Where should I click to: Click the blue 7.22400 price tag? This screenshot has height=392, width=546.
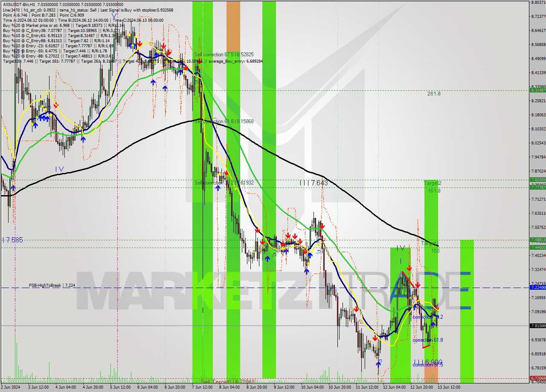click(x=537, y=288)
